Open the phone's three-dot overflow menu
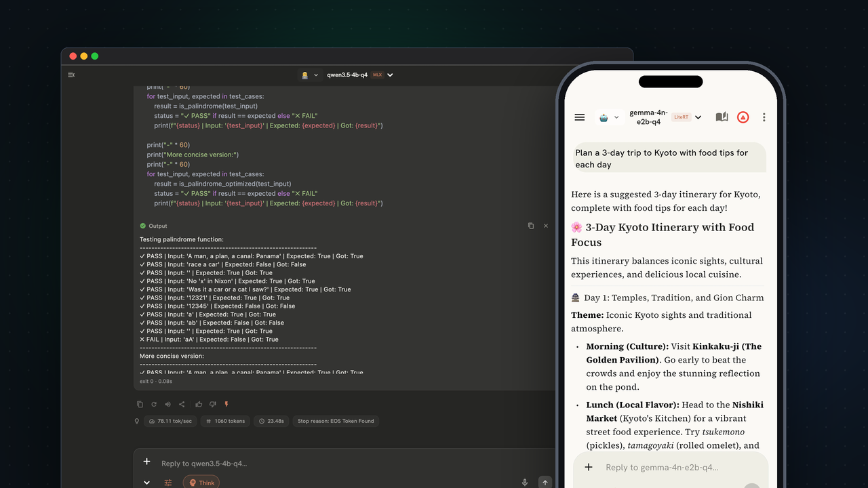The height and width of the screenshot is (488, 868). click(x=764, y=117)
